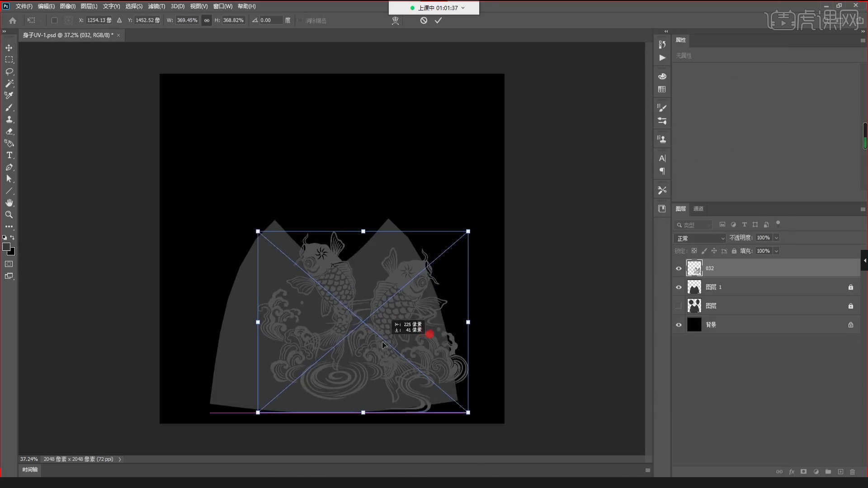868x488 pixels.
Task: Collapse the right panel dock arrows
Action: coord(863,31)
